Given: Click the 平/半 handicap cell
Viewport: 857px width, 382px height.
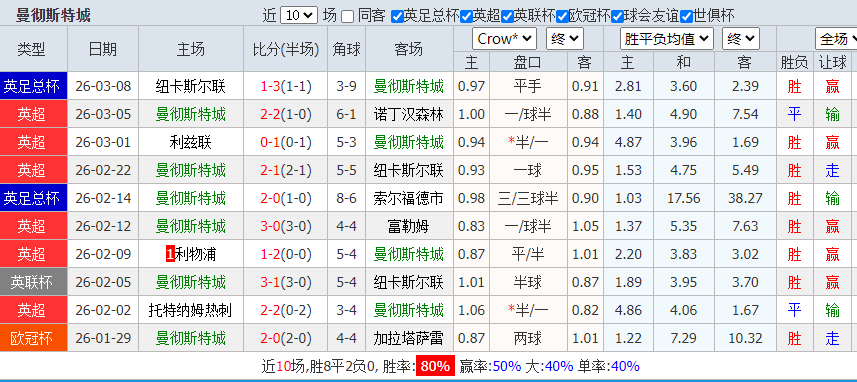Looking at the screenshot, I should point(528,254).
